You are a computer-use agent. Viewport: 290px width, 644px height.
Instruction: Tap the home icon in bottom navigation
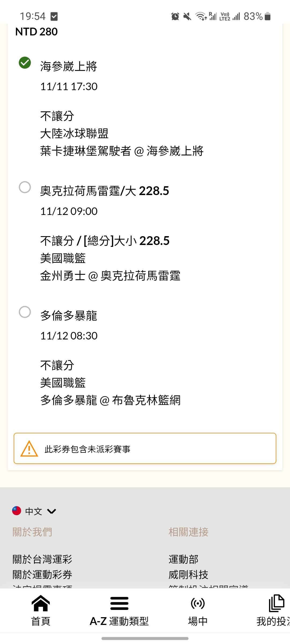coord(41,603)
